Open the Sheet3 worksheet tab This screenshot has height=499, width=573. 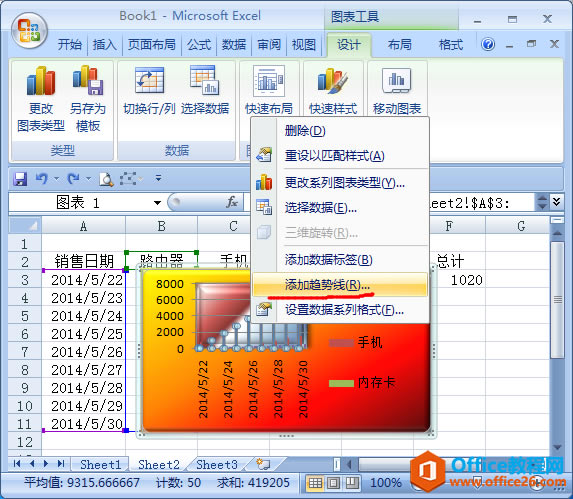point(217,464)
